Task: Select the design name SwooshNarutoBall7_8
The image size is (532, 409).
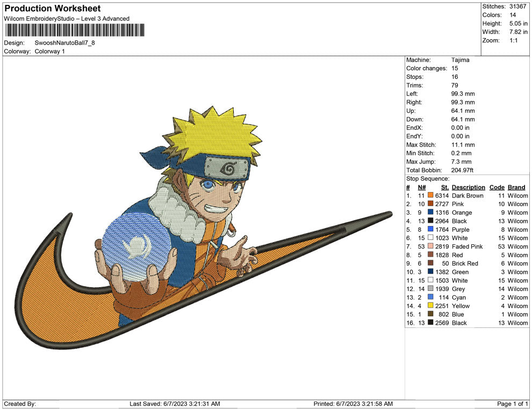Action: coord(65,43)
